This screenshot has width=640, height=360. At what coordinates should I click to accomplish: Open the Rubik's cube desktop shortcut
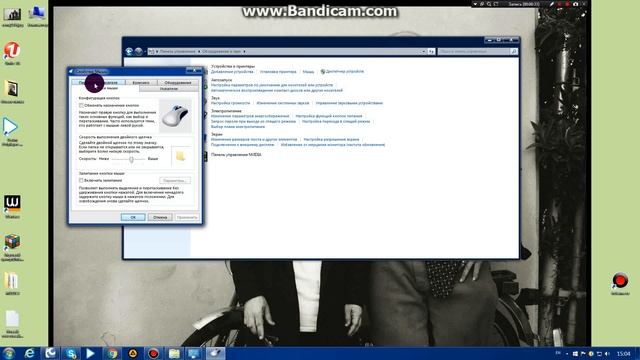click(12, 247)
